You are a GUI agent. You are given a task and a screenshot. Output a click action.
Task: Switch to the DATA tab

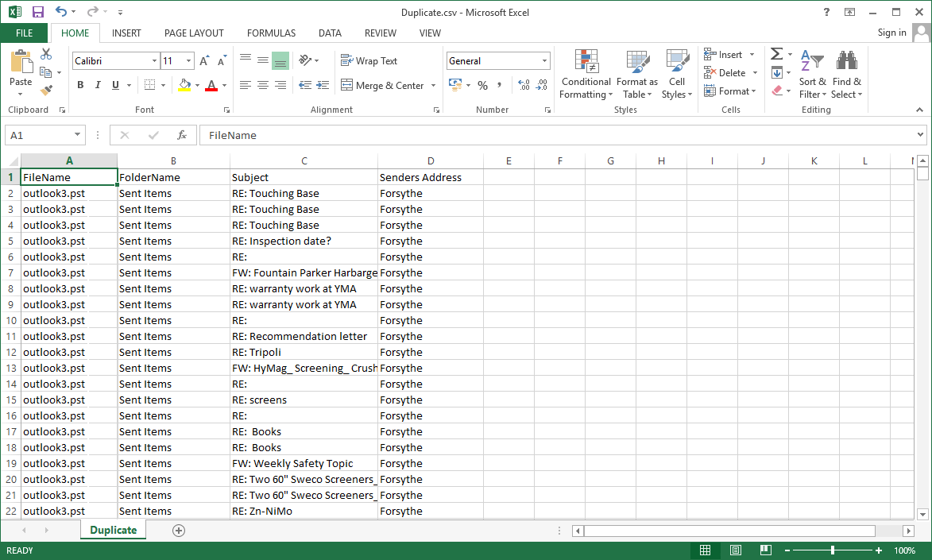click(x=330, y=33)
